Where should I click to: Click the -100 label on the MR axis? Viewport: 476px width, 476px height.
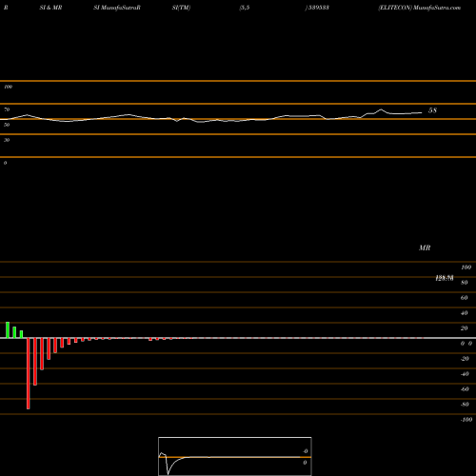466,420
